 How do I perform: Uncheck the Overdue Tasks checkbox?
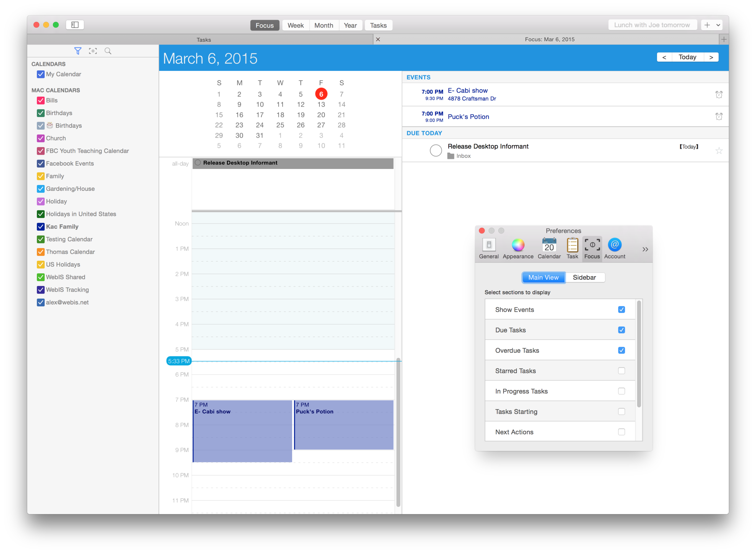pyautogui.click(x=621, y=350)
